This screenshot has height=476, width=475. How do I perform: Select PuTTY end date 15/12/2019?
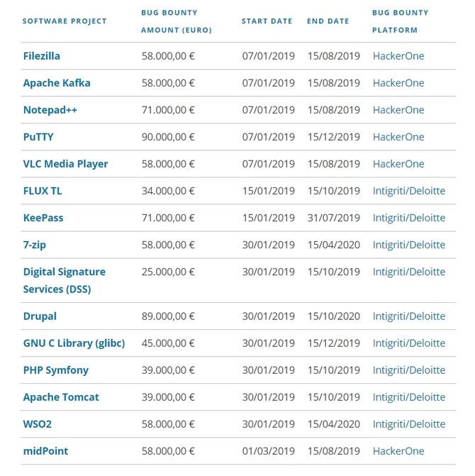coord(334,137)
